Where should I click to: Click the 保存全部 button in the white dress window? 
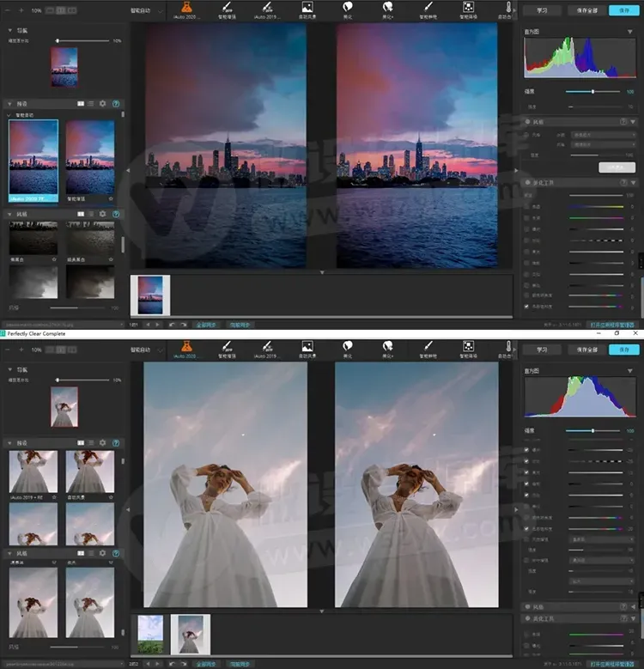click(586, 350)
